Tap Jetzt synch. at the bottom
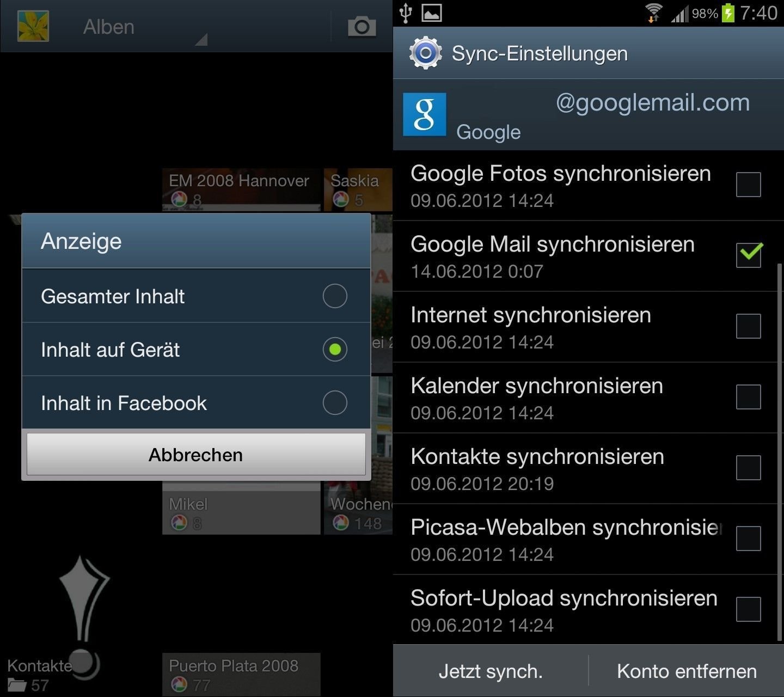The height and width of the screenshot is (697, 784). (491, 671)
